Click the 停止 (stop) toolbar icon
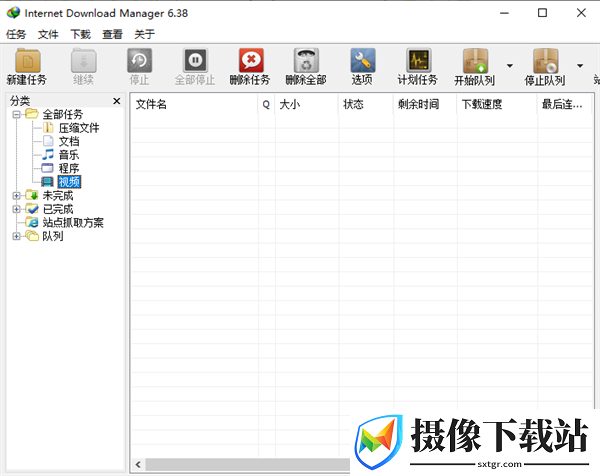 pos(139,60)
